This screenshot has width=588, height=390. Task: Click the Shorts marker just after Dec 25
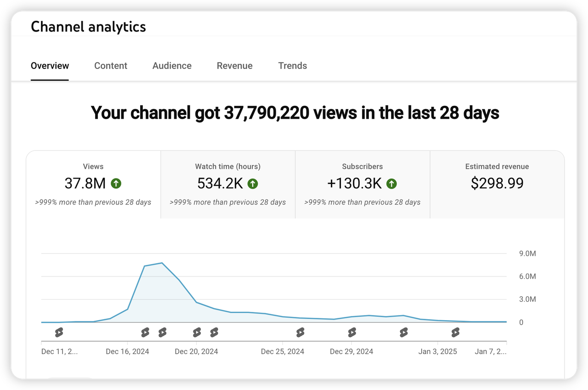tap(300, 332)
